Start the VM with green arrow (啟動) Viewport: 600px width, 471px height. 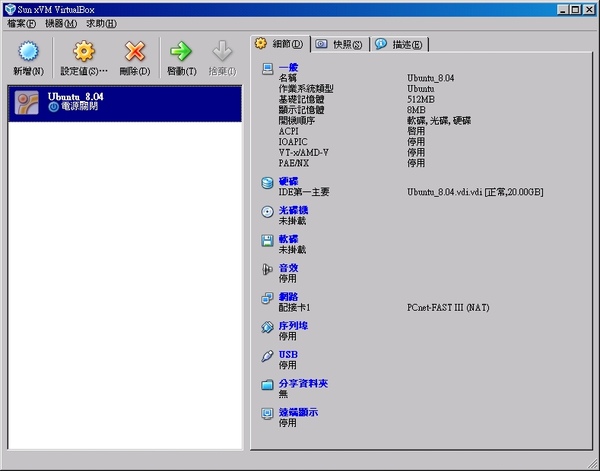pyautogui.click(x=181, y=51)
